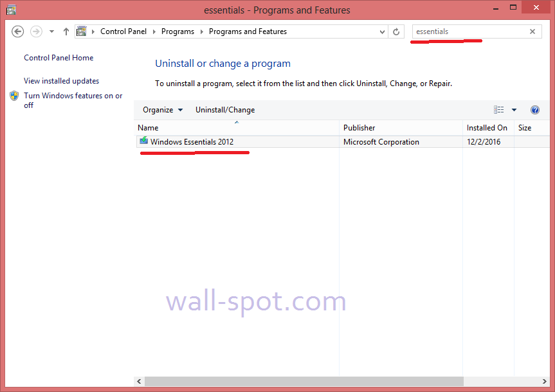Sort by the Publisher column header
Screen dimensions: 555x392
point(401,128)
